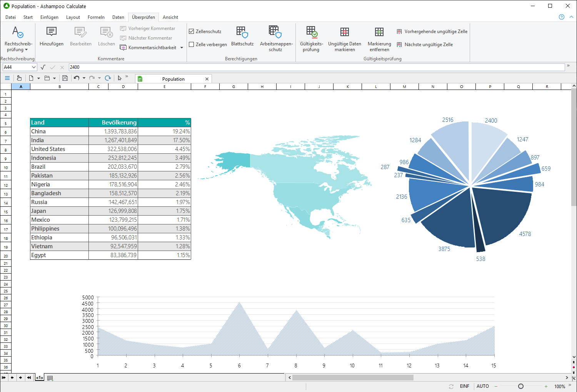577x392 pixels.
Task: Open Blattschutz sheet protection
Action: 242,32
